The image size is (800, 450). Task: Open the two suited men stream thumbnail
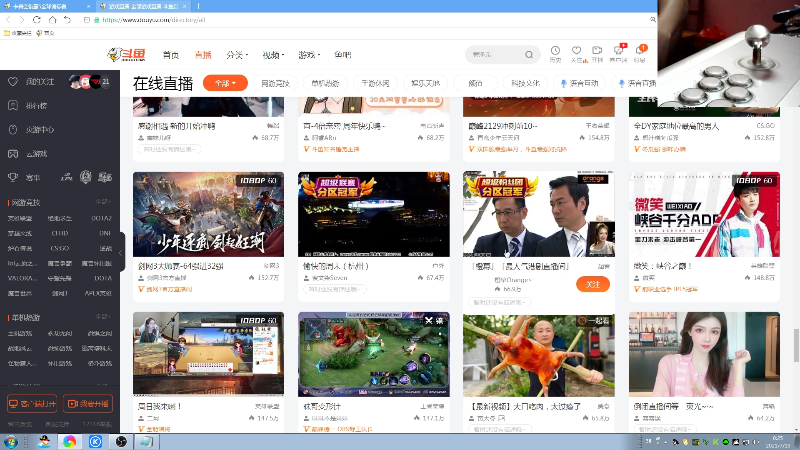[539, 214]
